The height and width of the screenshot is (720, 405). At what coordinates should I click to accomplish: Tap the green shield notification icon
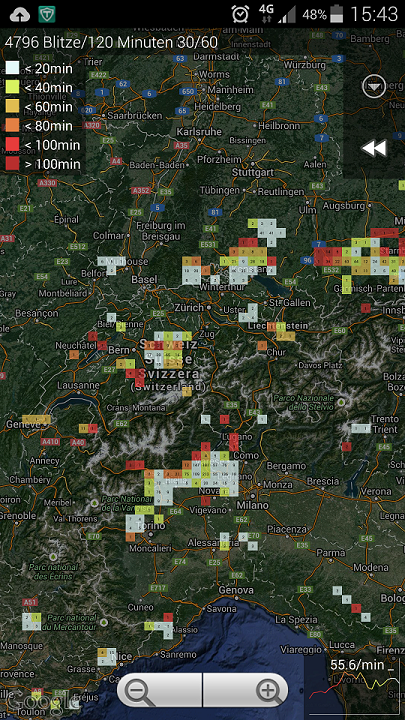coord(47,14)
